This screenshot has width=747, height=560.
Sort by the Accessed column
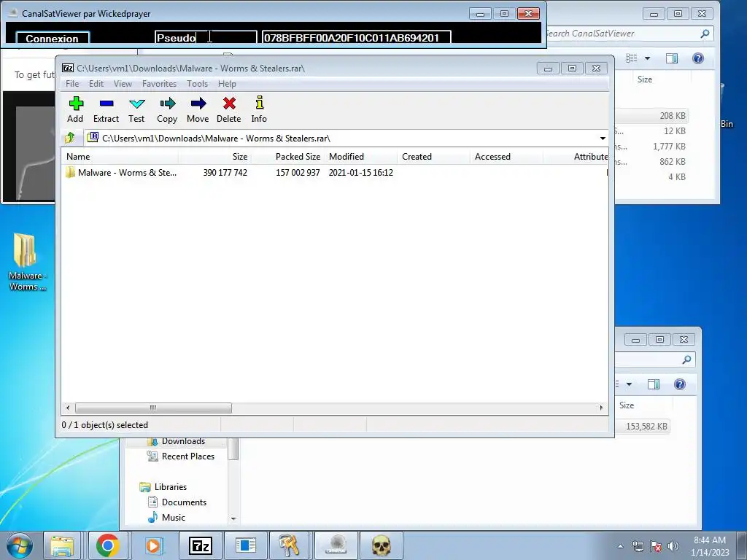coord(506,157)
